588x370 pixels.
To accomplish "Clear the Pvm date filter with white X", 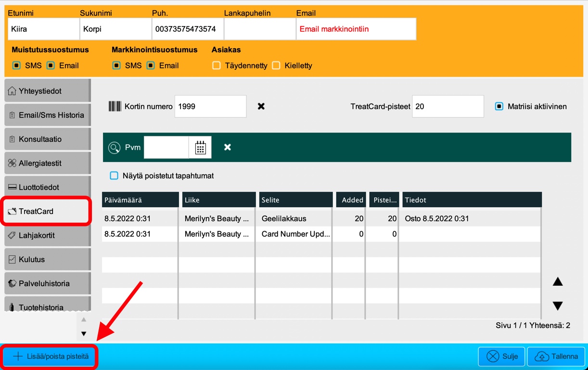I will [228, 147].
